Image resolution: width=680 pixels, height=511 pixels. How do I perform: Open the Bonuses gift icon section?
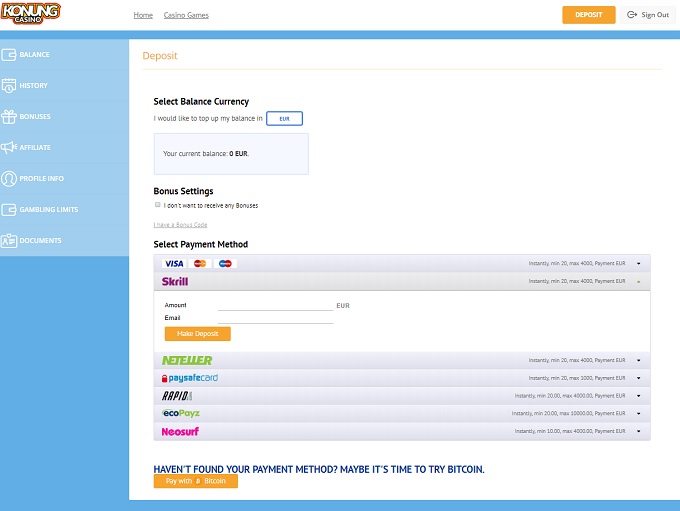point(9,117)
